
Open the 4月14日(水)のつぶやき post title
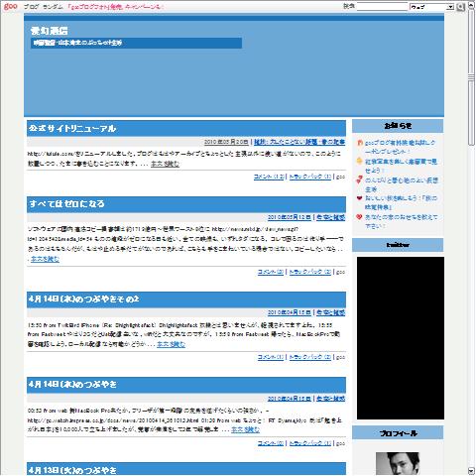pos(72,385)
